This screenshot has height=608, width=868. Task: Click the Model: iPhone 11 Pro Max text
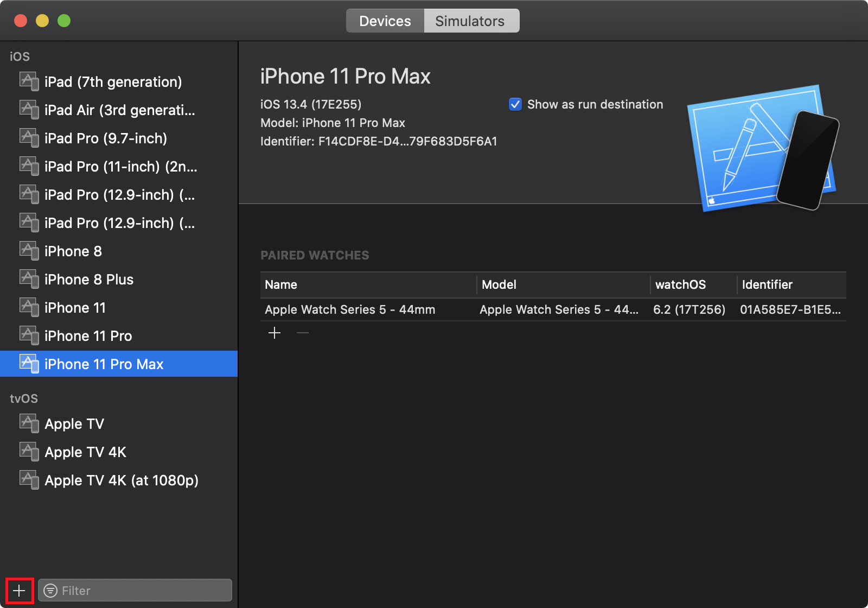[333, 123]
